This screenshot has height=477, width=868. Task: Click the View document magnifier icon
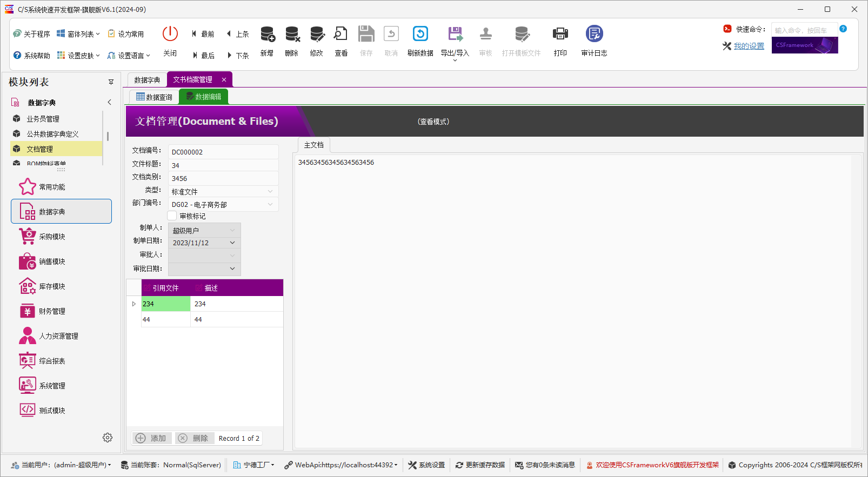pos(341,34)
